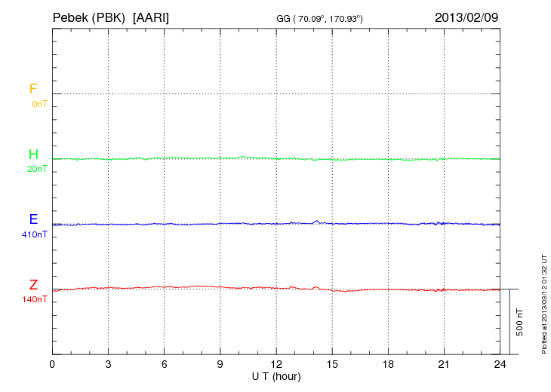Viewport: 551px width, 392px height.
Task: Click the 500 nT scale bar label
Action: 519,322
